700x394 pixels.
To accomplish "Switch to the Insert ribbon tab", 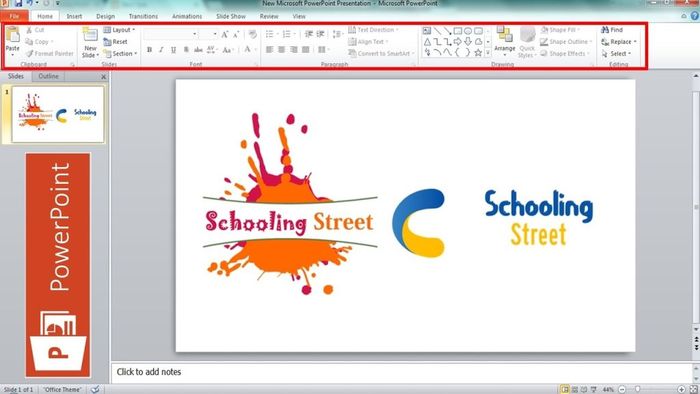I will 74,16.
